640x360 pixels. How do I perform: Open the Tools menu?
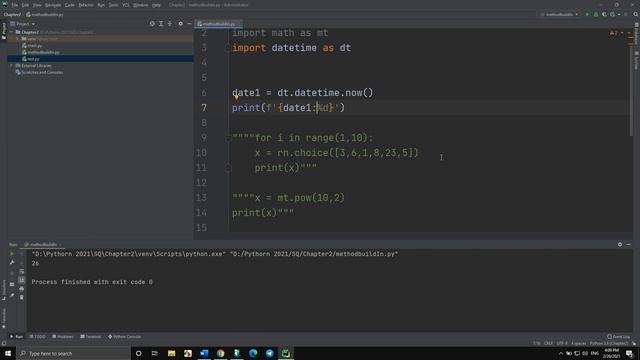click(113, 5)
